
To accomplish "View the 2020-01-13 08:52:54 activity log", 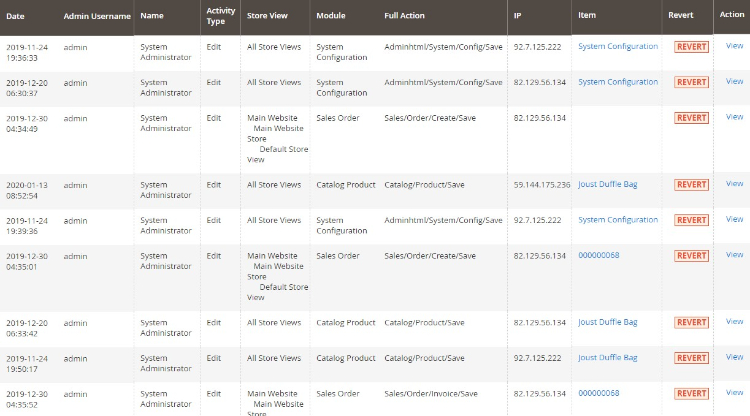I will [x=734, y=184].
